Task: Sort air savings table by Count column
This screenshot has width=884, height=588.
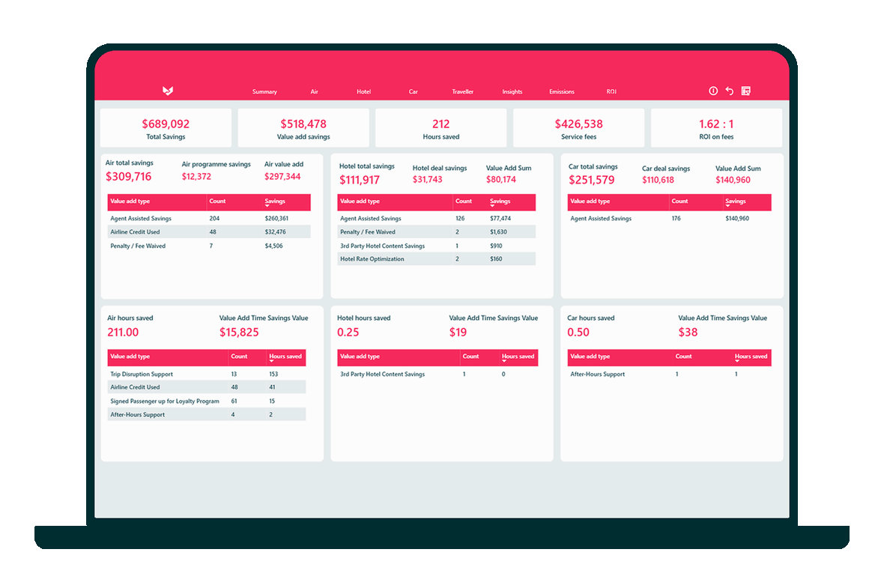Action: point(217,201)
